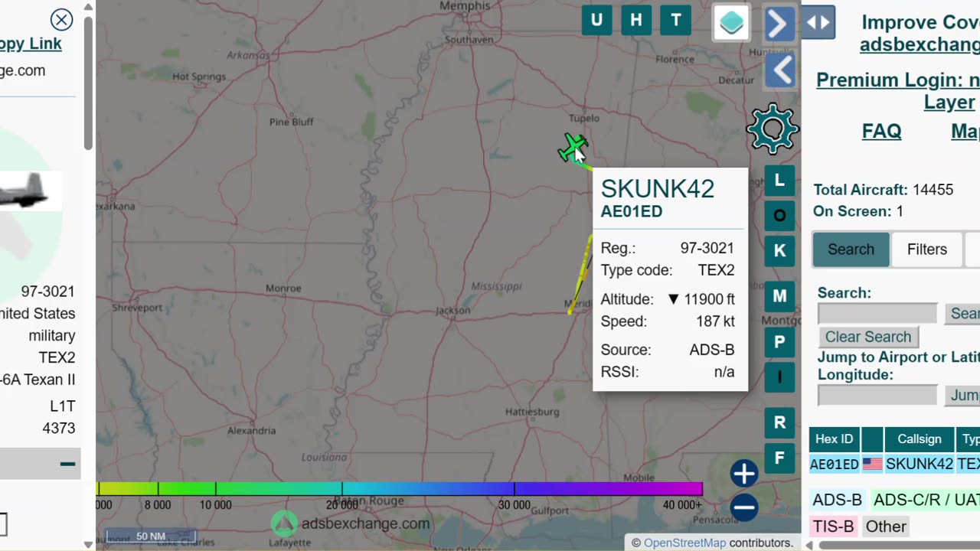The image size is (980, 551).
Task: Toggle the R map option button
Action: (779, 422)
